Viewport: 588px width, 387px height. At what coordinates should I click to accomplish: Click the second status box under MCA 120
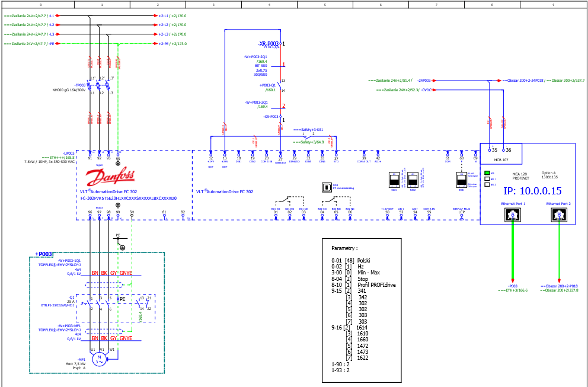click(487, 179)
